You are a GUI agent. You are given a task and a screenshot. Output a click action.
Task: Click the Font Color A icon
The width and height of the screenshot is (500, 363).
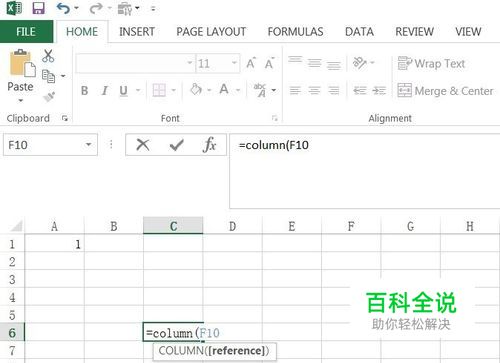coord(224,89)
